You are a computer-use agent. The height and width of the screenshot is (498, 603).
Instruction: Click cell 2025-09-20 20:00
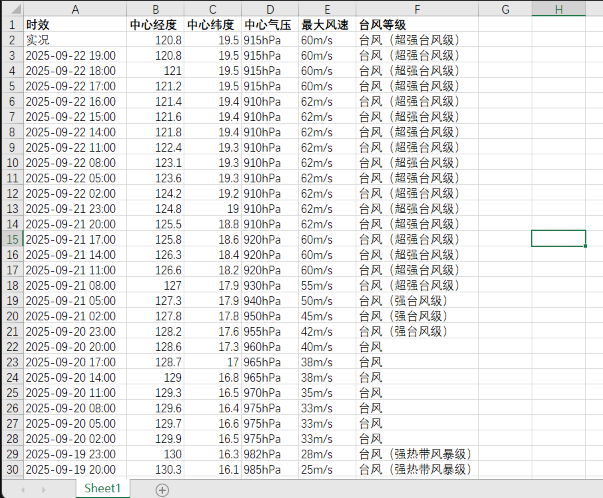coord(75,347)
